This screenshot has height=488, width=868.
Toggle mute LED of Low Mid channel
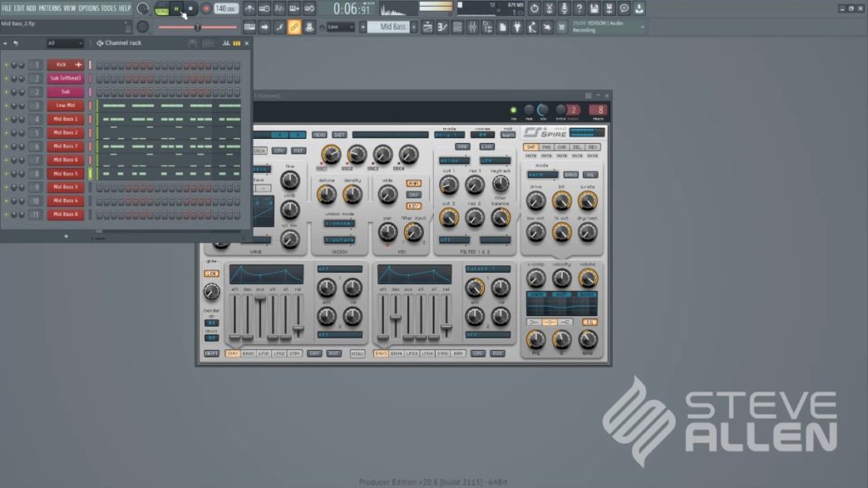click(6, 106)
